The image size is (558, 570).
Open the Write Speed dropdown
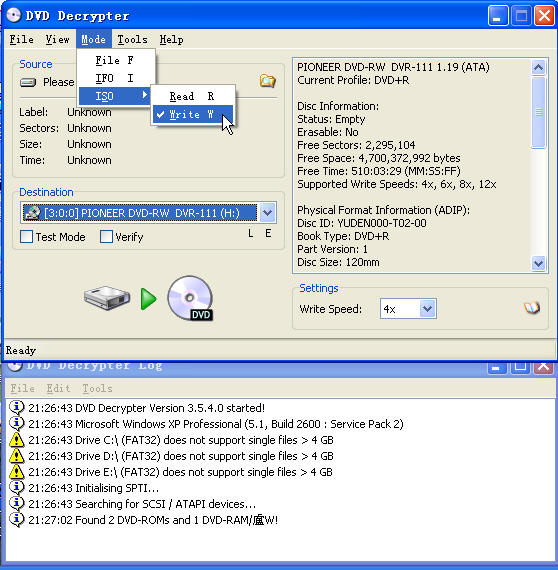point(427,309)
